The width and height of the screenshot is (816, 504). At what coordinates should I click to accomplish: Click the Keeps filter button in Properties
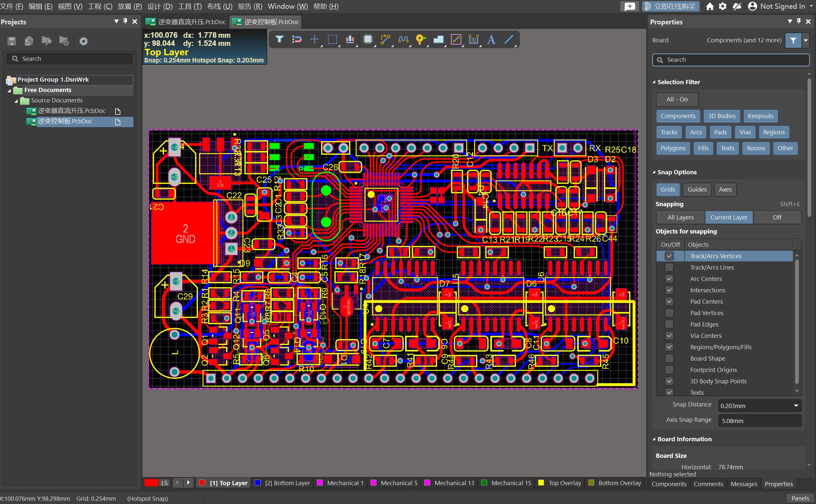click(761, 115)
